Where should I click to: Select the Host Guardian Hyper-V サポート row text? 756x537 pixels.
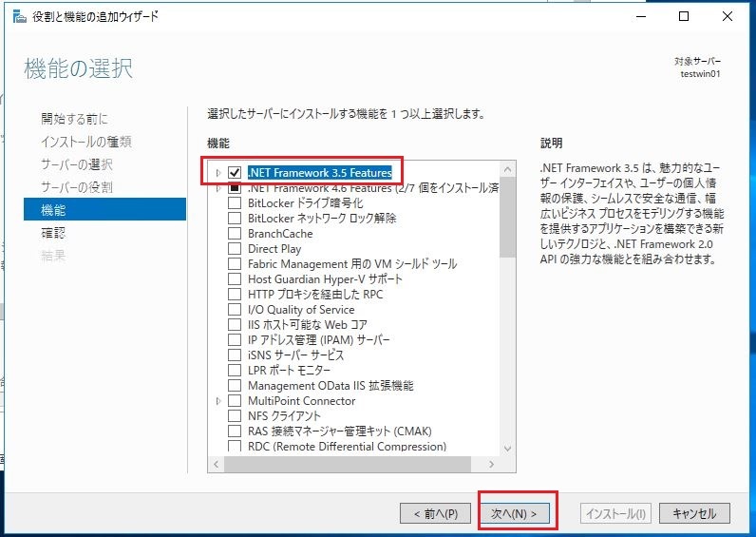[325, 279]
